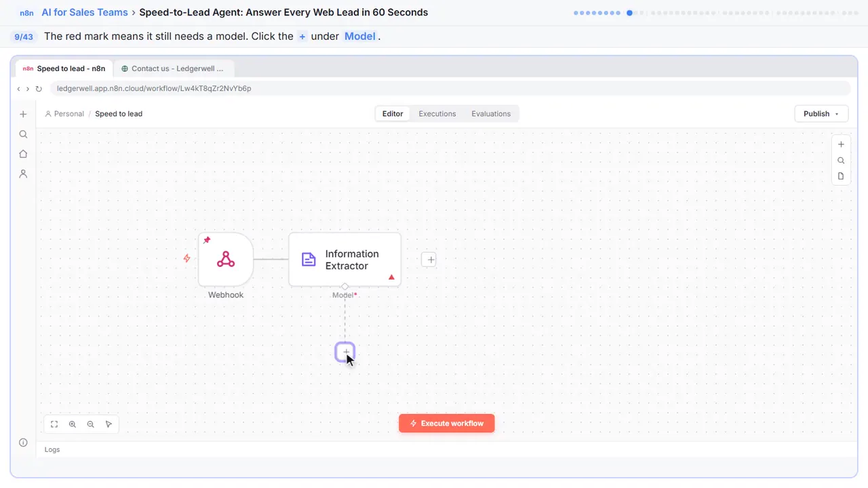Viewport: 868px width, 488px height.
Task: Click the Model connector diamond on Information Extractor
Action: pos(344,287)
